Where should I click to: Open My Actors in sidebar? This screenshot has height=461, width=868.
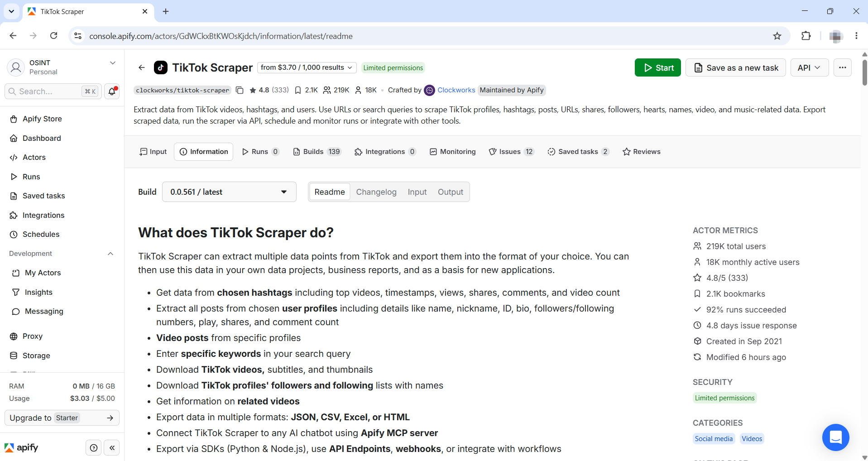point(62,273)
